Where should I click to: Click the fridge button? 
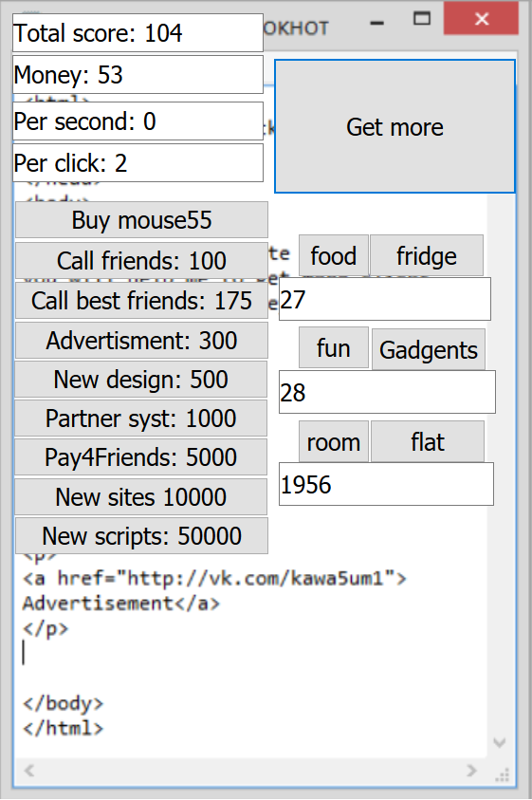click(427, 255)
